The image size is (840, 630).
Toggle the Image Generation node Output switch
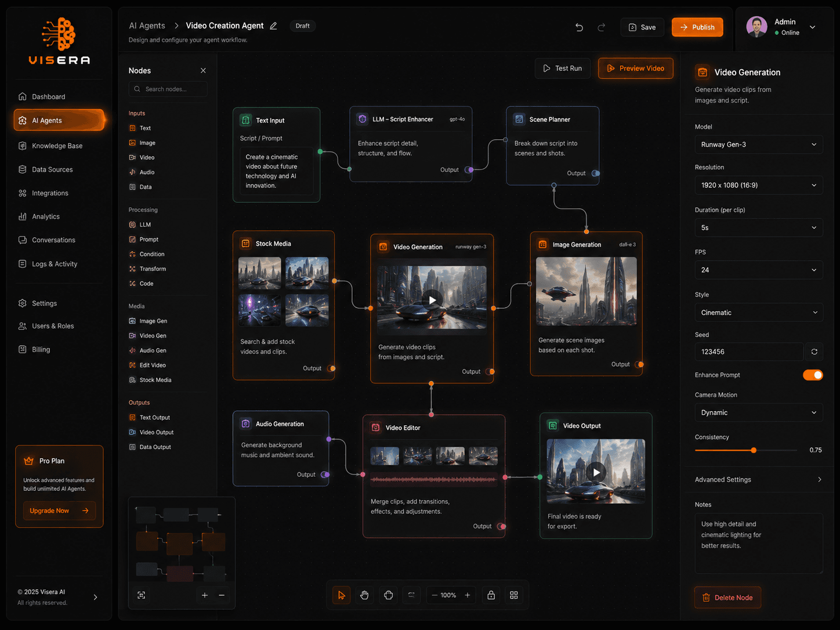639,364
